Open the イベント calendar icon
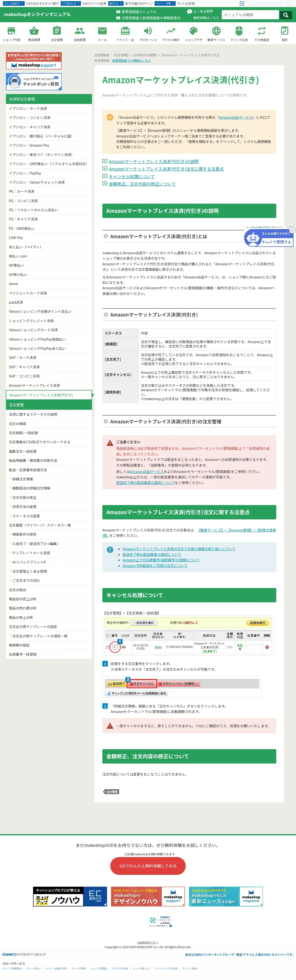Viewport: 296px width, 980px height. 125,31
